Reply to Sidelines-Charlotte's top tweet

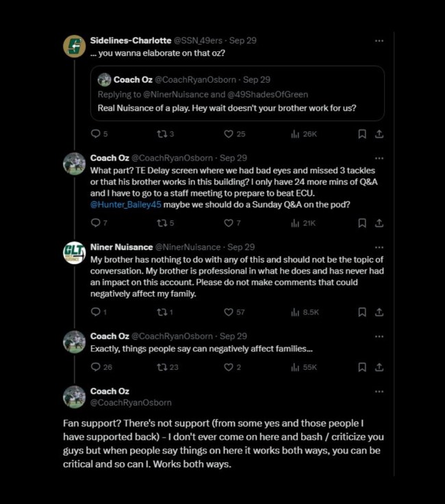point(95,134)
